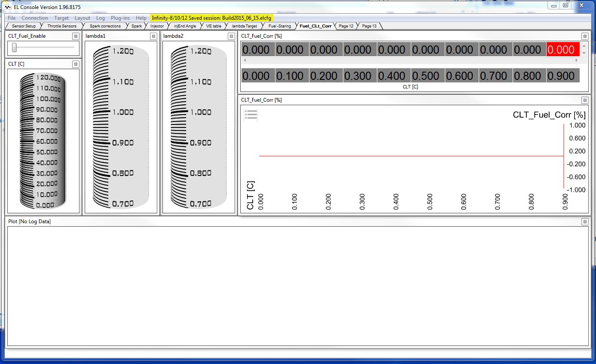The height and width of the screenshot is (364, 596).
Task: Open the File menu
Action: [x=12, y=18]
